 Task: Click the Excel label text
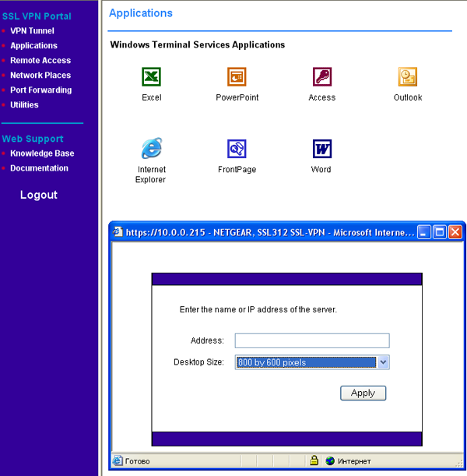pyautogui.click(x=152, y=97)
